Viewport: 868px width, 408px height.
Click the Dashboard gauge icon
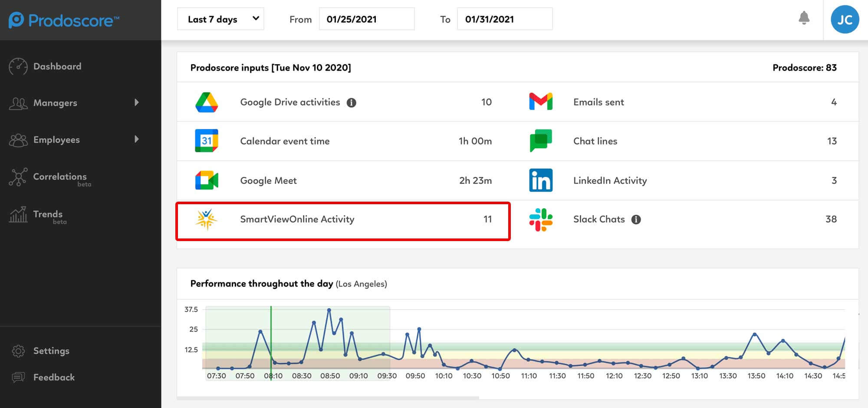[18, 66]
